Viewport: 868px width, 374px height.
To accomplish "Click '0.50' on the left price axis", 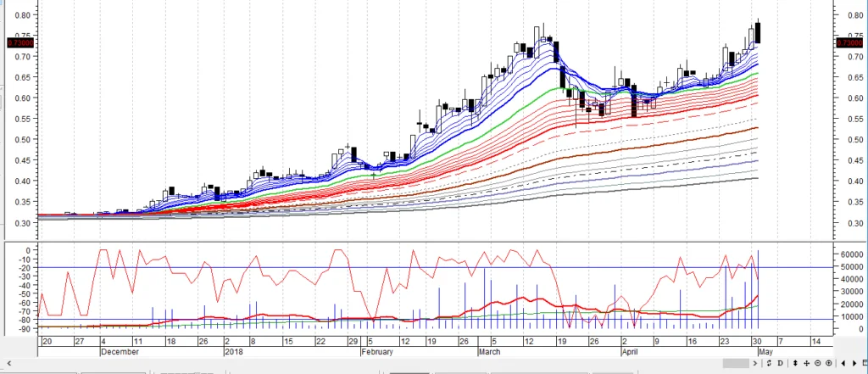I will (x=21, y=140).
